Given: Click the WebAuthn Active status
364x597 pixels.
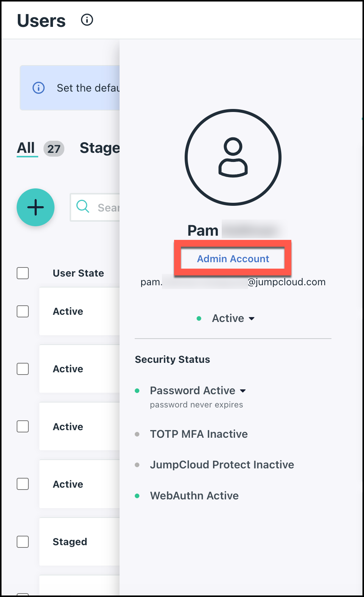Looking at the screenshot, I should pyautogui.click(x=194, y=496).
